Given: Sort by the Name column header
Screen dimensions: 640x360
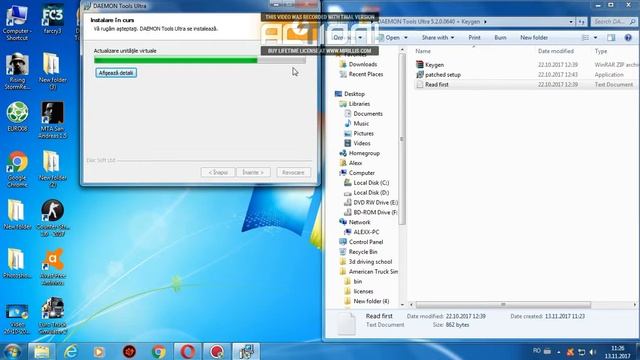Looking at the screenshot, I should (x=423, y=51).
